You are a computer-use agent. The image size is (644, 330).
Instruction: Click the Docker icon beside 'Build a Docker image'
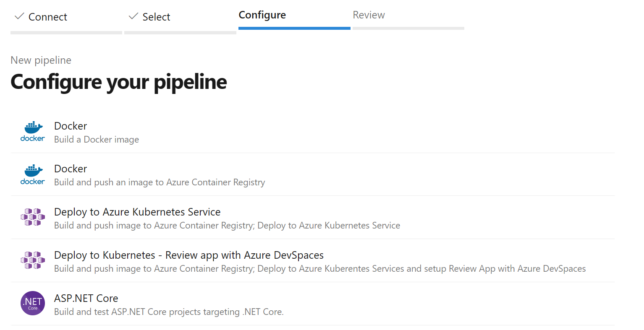(33, 132)
